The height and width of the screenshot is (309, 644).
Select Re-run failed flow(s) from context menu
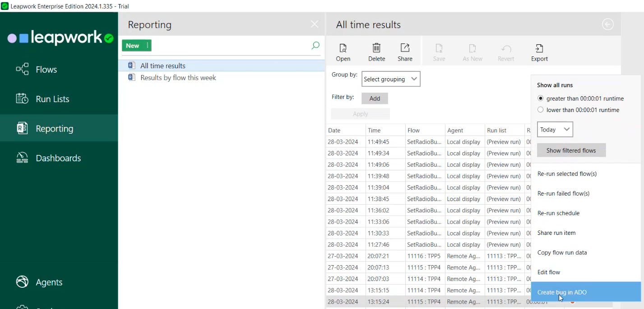coord(563,193)
